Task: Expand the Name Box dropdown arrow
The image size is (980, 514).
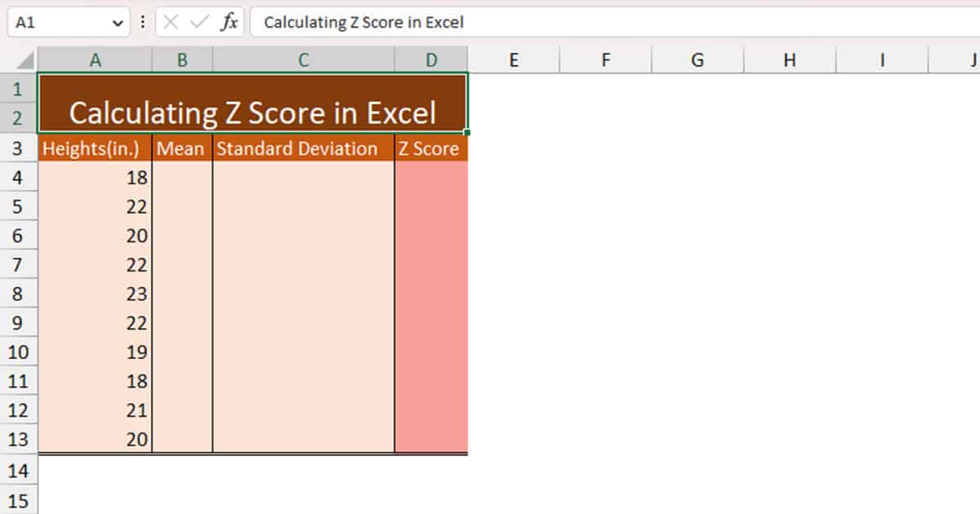Action: (x=116, y=22)
